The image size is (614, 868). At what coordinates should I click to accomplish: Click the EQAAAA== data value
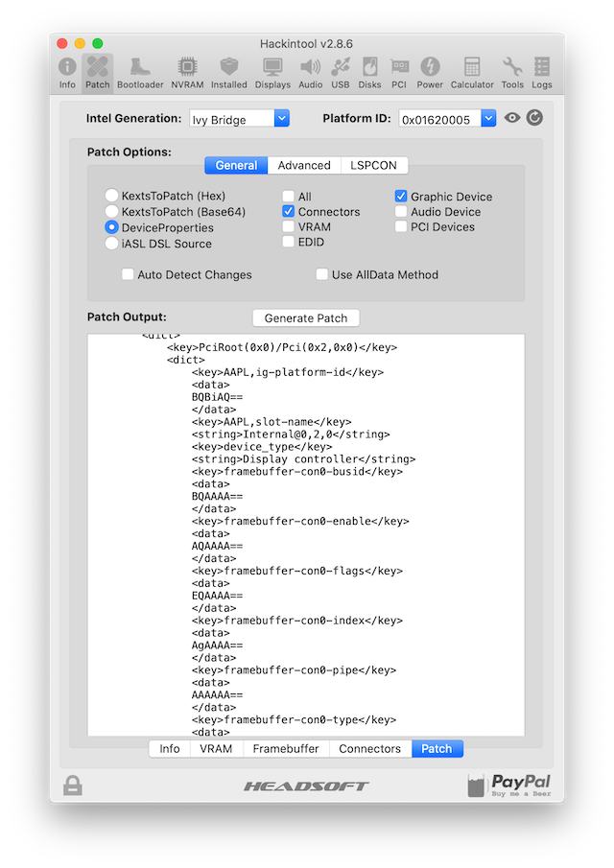217,596
